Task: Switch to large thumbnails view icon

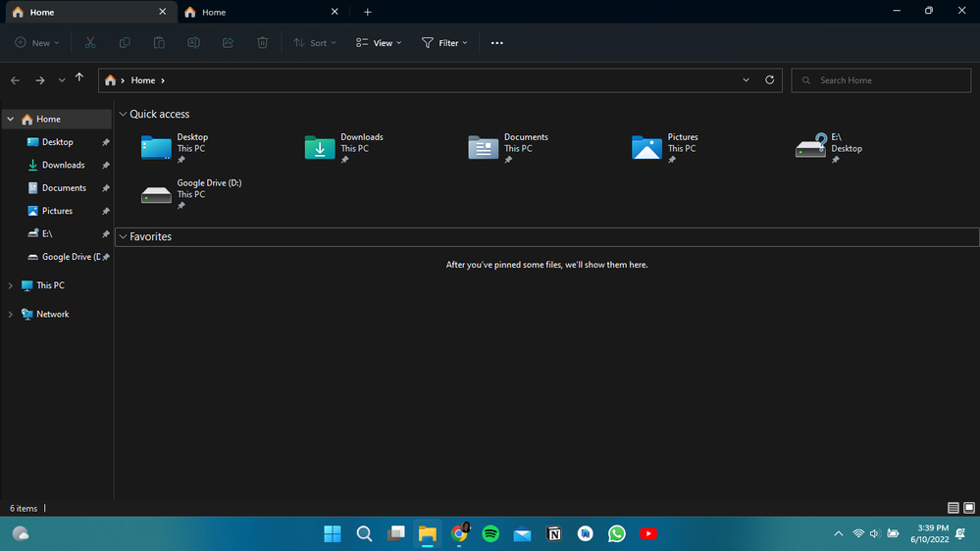Action: (x=969, y=508)
